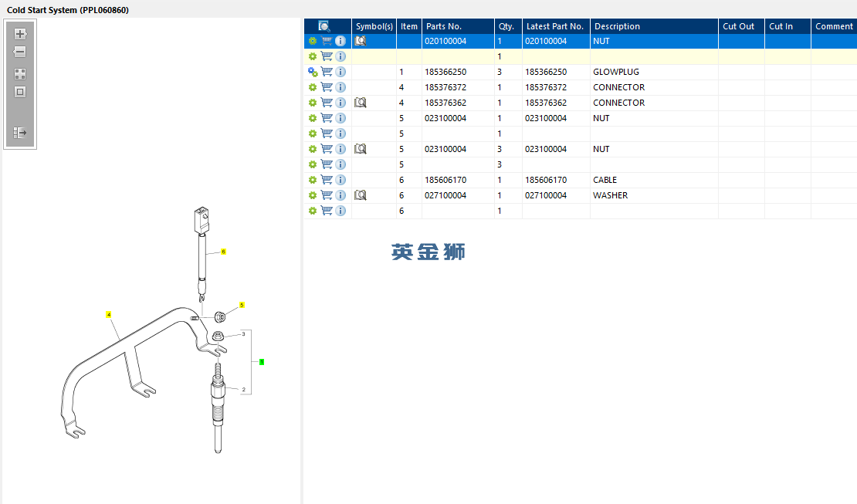Sort by the Item column header
This screenshot has width=857, height=504.
(x=409, y=26)
